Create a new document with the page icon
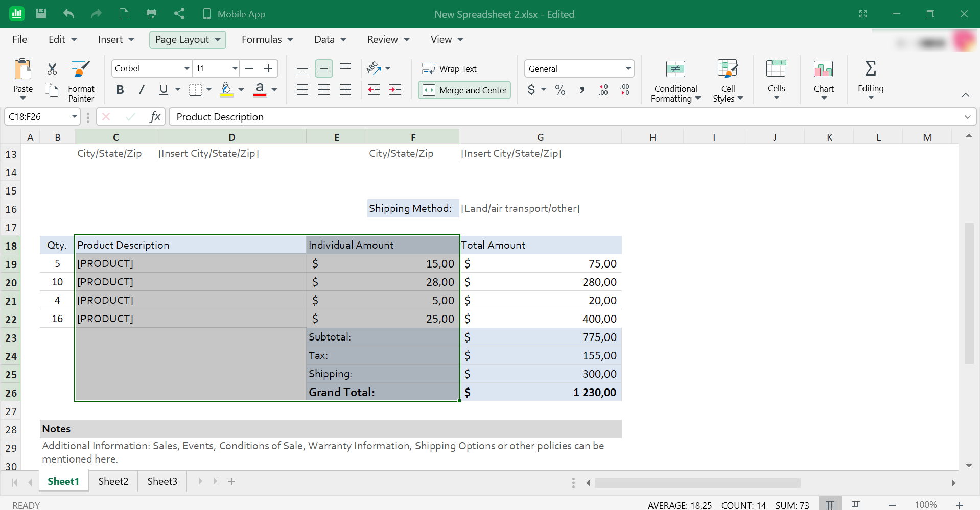 [124, 14]
